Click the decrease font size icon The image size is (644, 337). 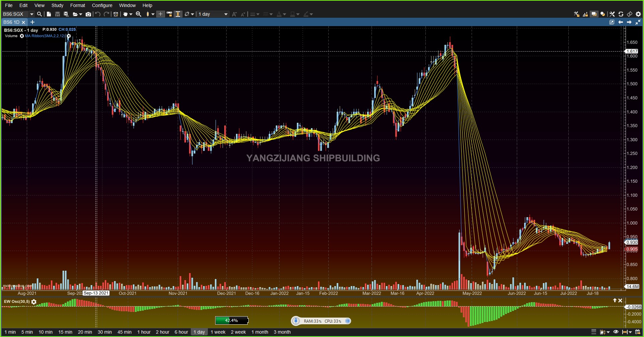point(243,14)
